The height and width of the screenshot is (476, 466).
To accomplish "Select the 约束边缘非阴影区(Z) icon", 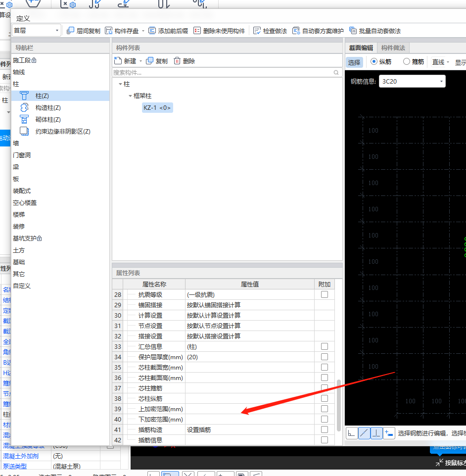I will (x=24, y=131).
